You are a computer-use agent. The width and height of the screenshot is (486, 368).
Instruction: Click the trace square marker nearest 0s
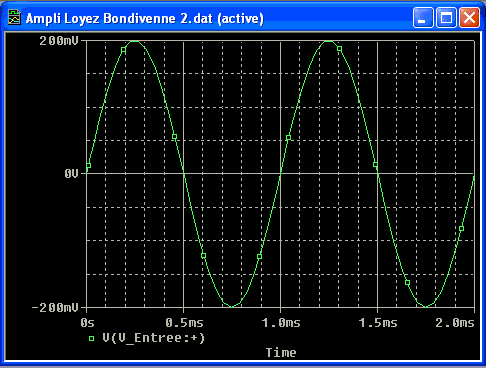[88, 165]
